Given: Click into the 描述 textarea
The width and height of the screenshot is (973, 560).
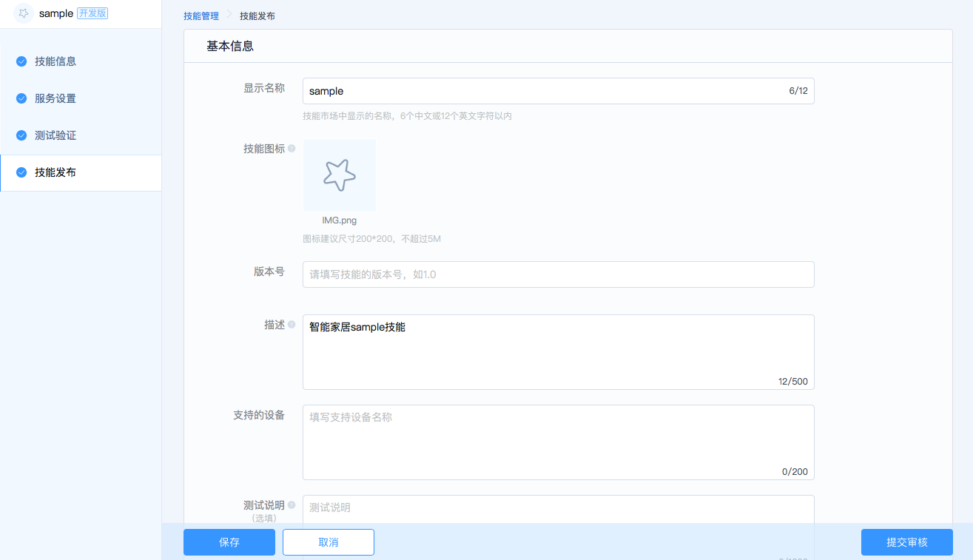Looking at the screenshot, I should coord(559,352).
